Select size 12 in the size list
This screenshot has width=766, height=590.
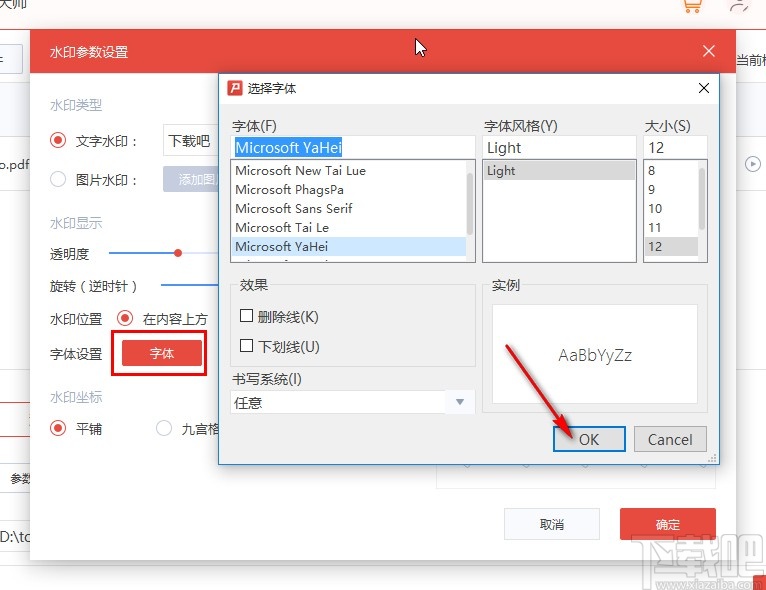pos(672,247)
